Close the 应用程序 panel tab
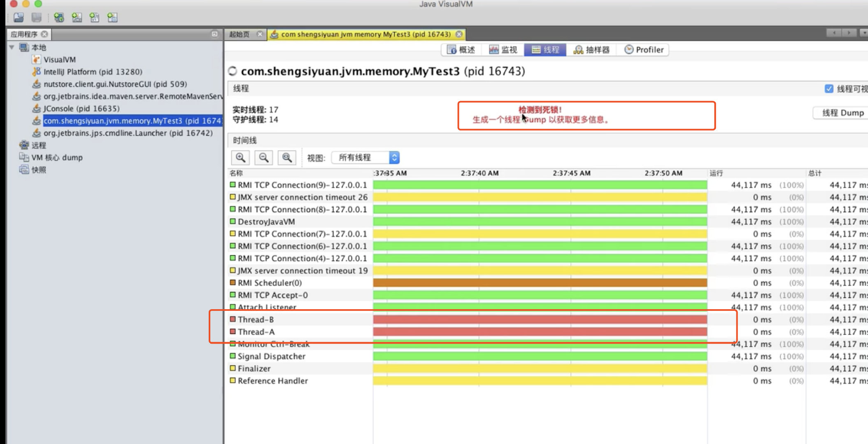Screen dimensions: 868x444 click(44, 34)
